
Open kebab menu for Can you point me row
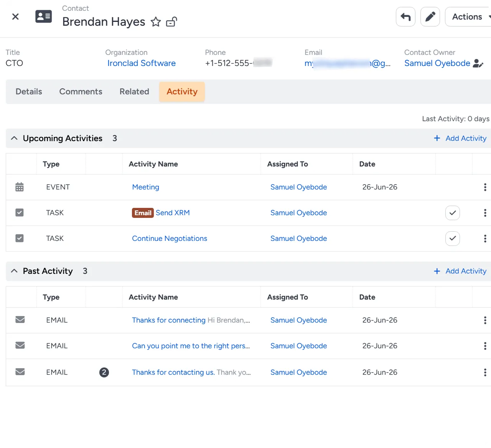[x=485, y=346]
